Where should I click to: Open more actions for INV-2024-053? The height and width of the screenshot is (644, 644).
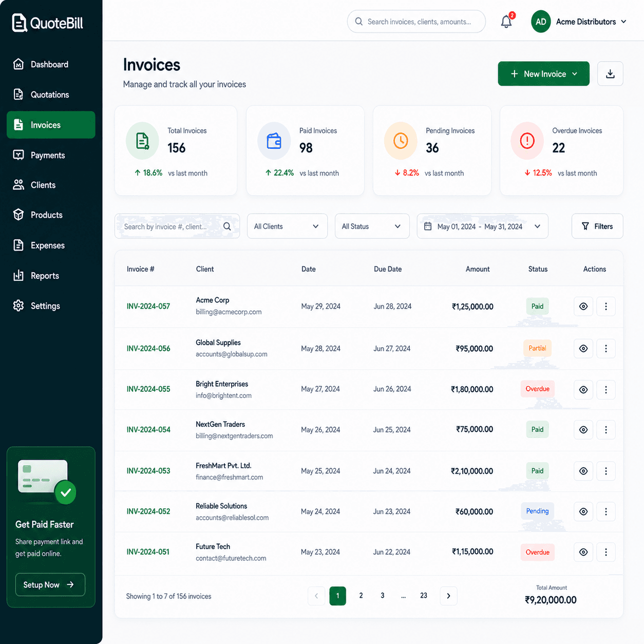coord(606,471)
